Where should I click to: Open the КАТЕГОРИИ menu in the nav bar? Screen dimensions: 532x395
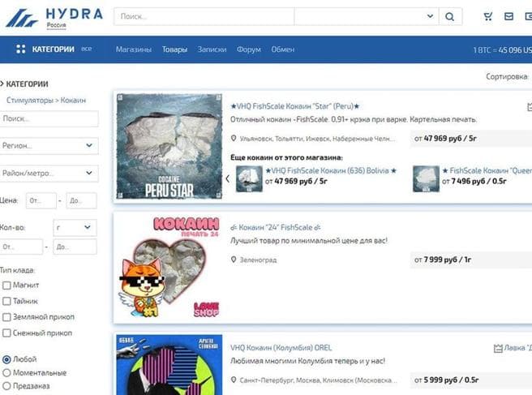tap(53, 49)
